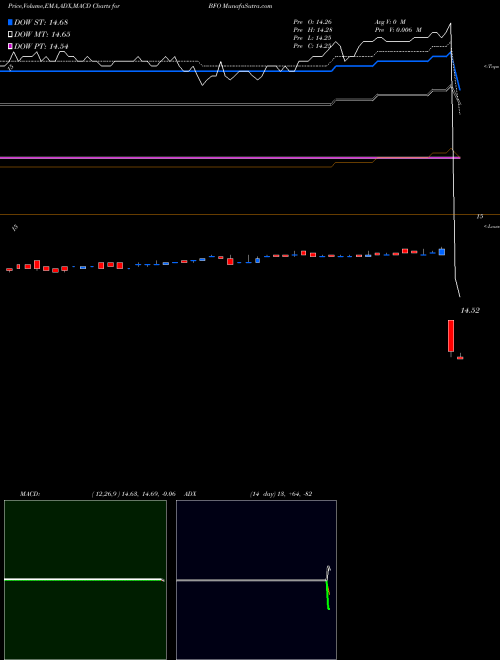This screenshot has width=500, height=660.
Task: Click the '<Tops' marker label
Action: 491,67
